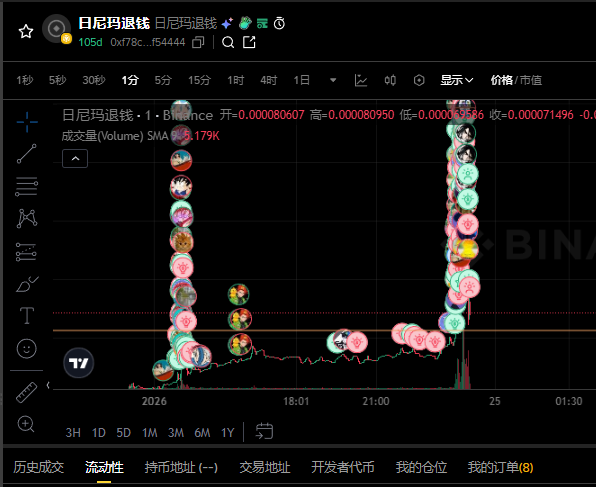Click the TradingView logo button
This screenshot has width=596, height=487.
pos(79,363)
